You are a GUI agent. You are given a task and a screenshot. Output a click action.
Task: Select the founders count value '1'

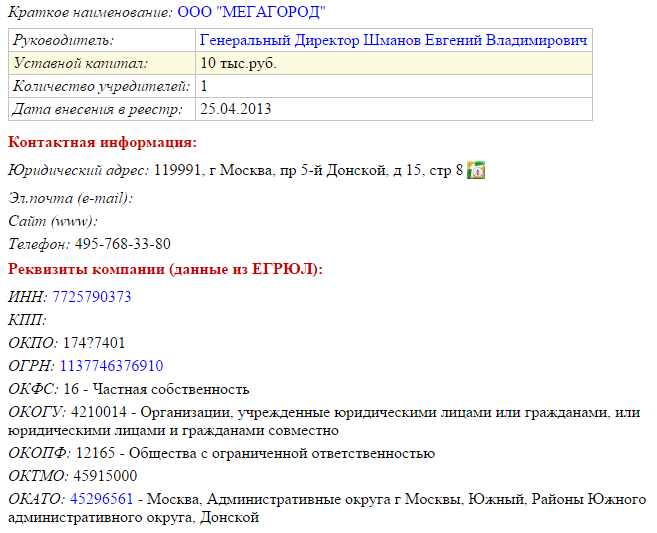tap(204, 86)
